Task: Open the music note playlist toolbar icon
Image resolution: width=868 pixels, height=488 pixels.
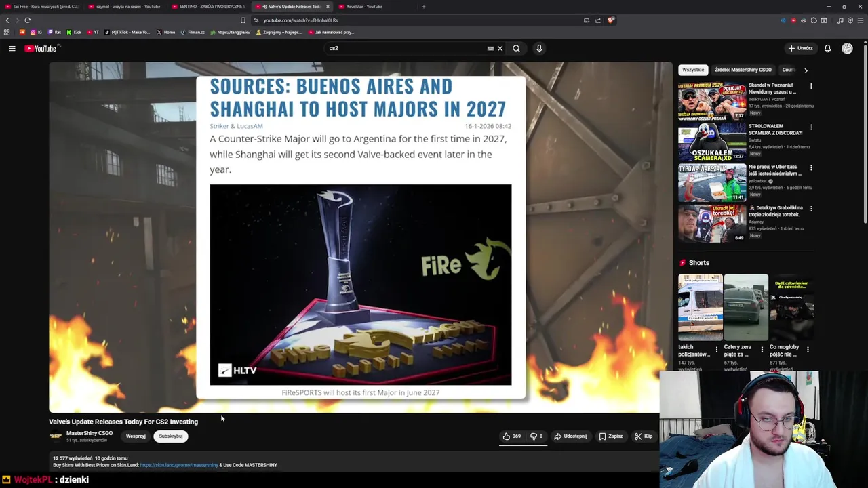Action: click(x=840, y=20)
